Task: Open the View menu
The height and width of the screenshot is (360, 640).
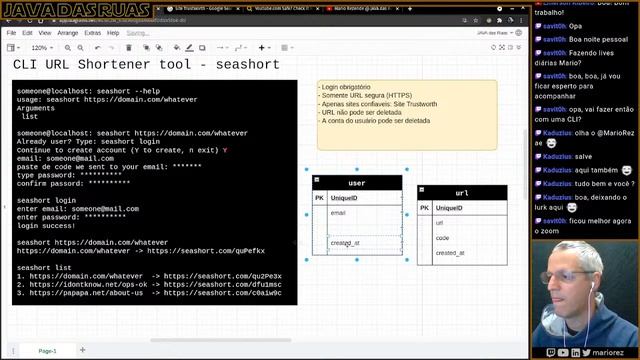Action: click(x=45, y=33)
